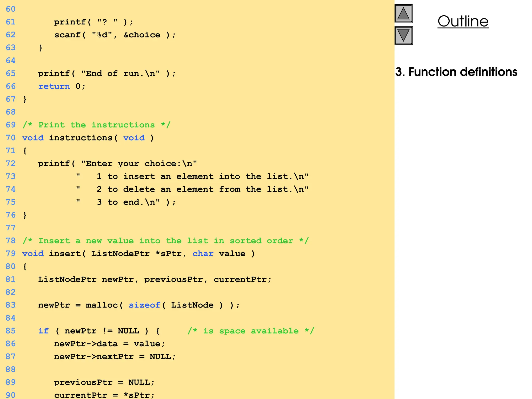Click the '2 to delete an element' string
This screenshot has width=532, height=399.
click(192, 189)
